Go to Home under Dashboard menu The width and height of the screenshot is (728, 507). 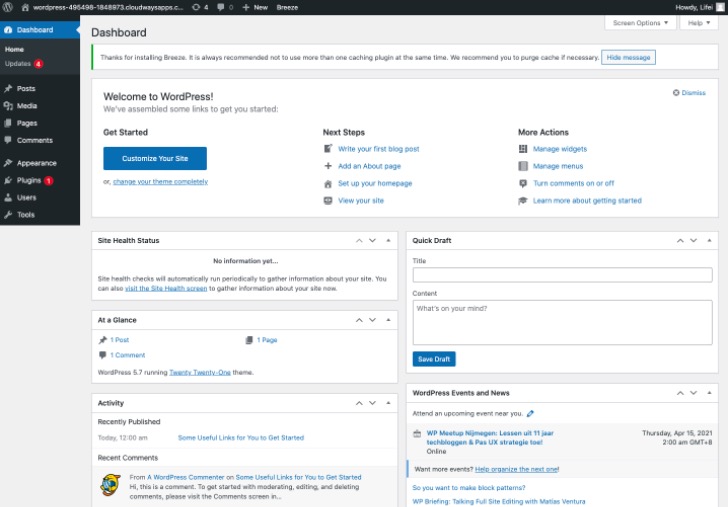[x=14, y=49]
